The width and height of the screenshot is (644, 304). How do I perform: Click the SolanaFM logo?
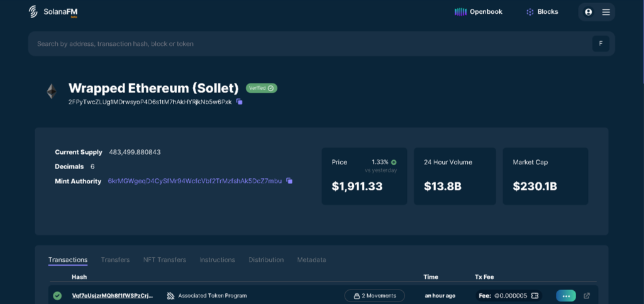click(x=53, y=12)
